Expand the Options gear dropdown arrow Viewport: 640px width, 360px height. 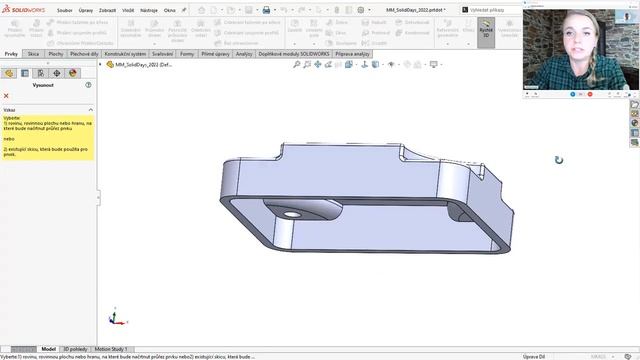point(369,10)
